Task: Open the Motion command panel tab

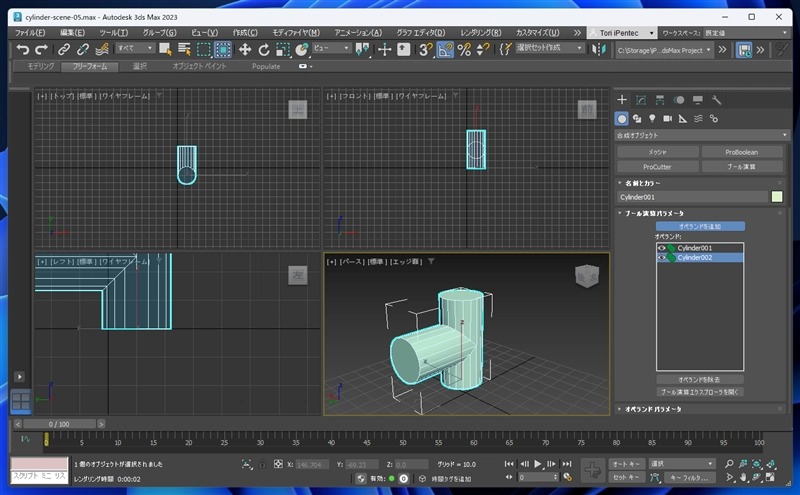Action: 679,100
